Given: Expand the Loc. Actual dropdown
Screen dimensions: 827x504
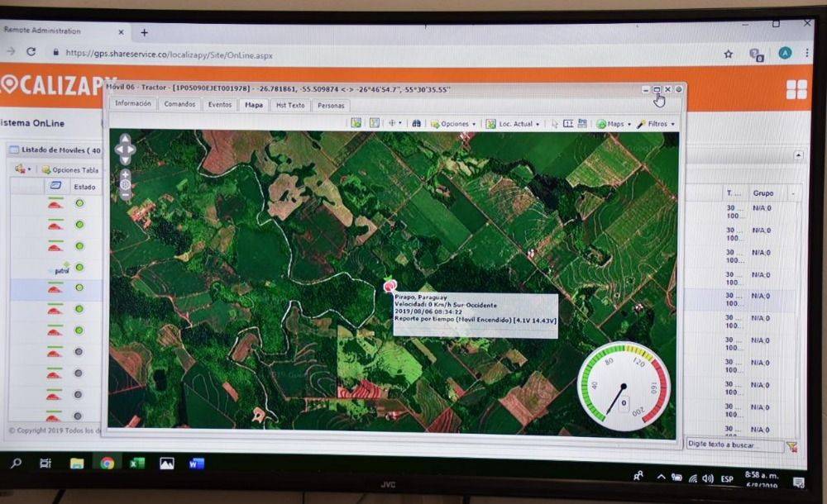Looking at the screenshot, I should pos(514,124).
